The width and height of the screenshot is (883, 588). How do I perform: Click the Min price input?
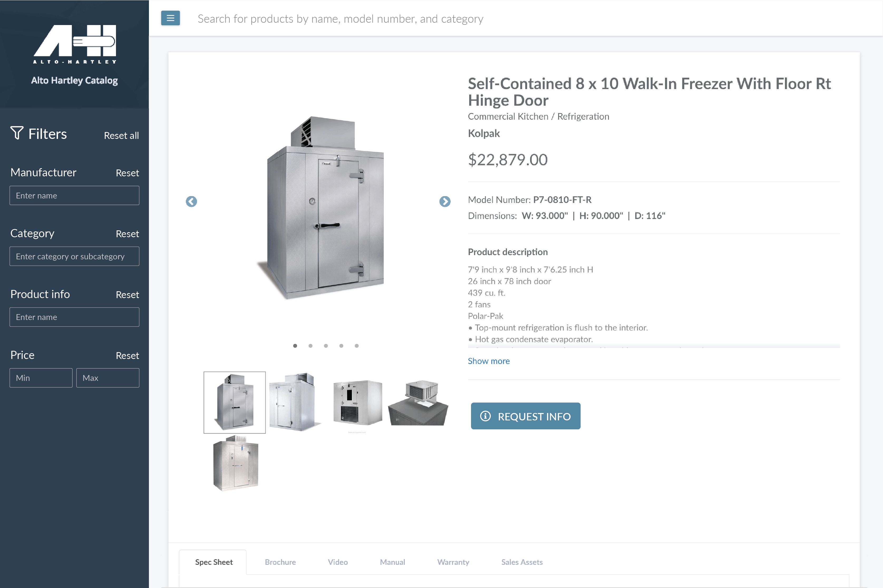pos(41,378)
